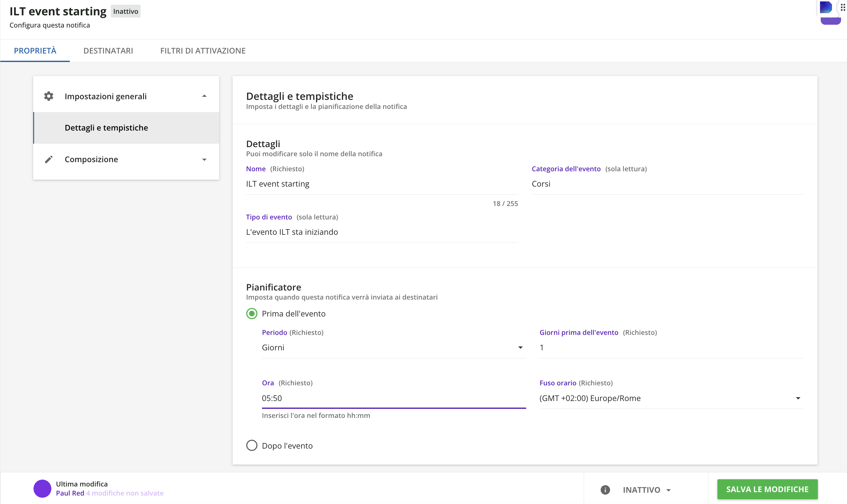Click the Paul Red name link

point(70,493)
